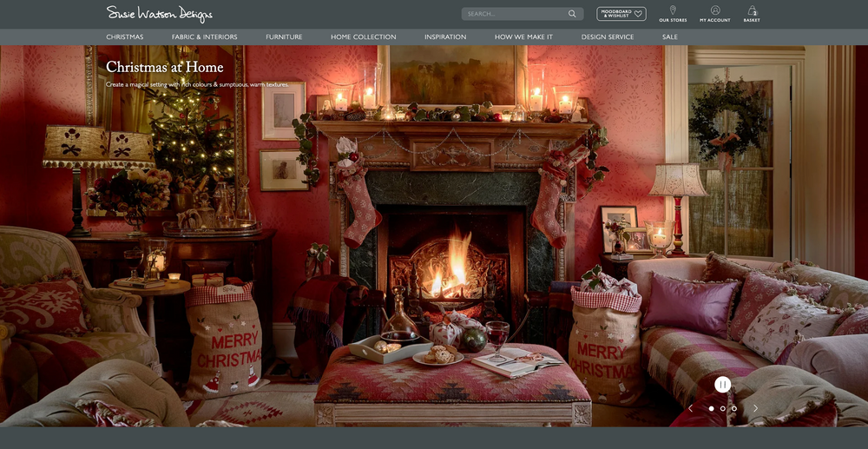Select the third slide indicator dot

pyautogui.click(x=733, y=408)
